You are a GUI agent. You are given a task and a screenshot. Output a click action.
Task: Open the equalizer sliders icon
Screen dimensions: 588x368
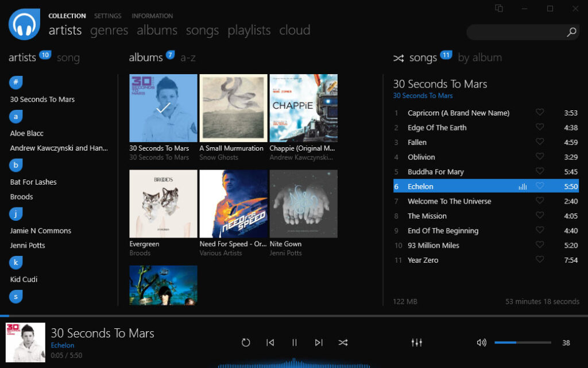pyautogui.click(x=416, y=342)
